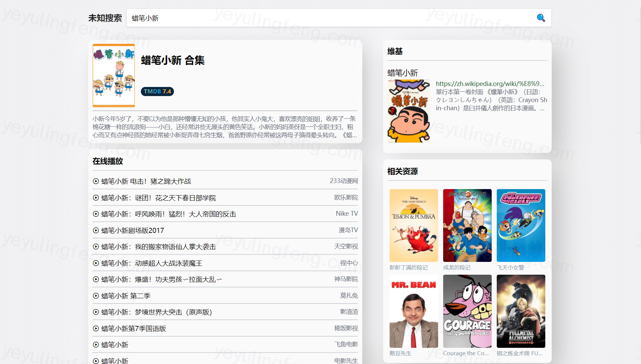Click the 钢之炼金术师 FU... caption

coord(520,353)
